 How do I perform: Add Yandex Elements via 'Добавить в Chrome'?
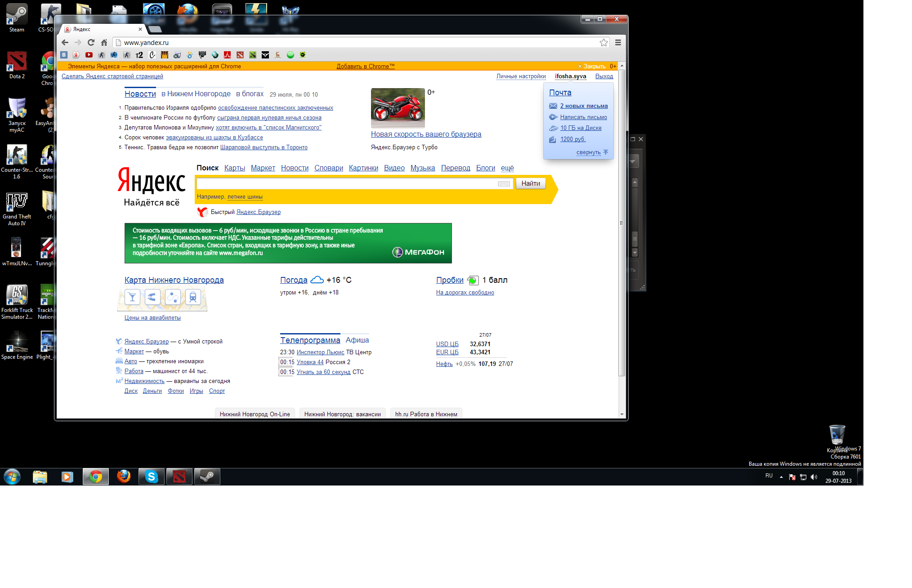click(x=366, y=66)
